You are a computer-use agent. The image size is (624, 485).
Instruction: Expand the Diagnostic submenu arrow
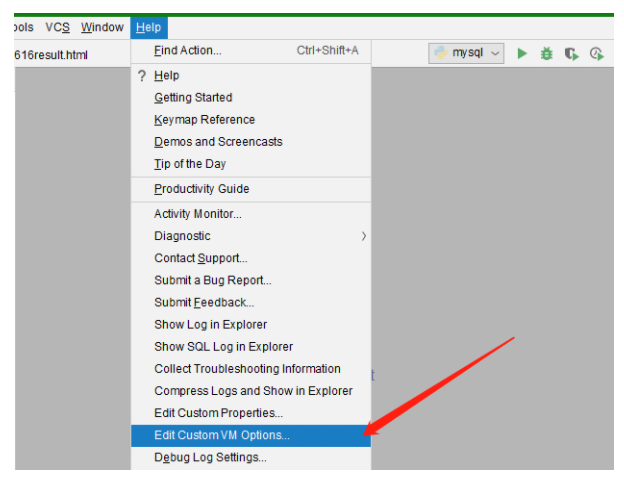[x=363, y=236]
